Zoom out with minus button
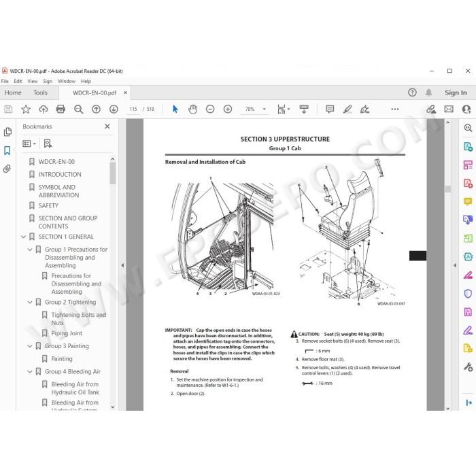Screen dimensions: 476x476 point(210,109)
